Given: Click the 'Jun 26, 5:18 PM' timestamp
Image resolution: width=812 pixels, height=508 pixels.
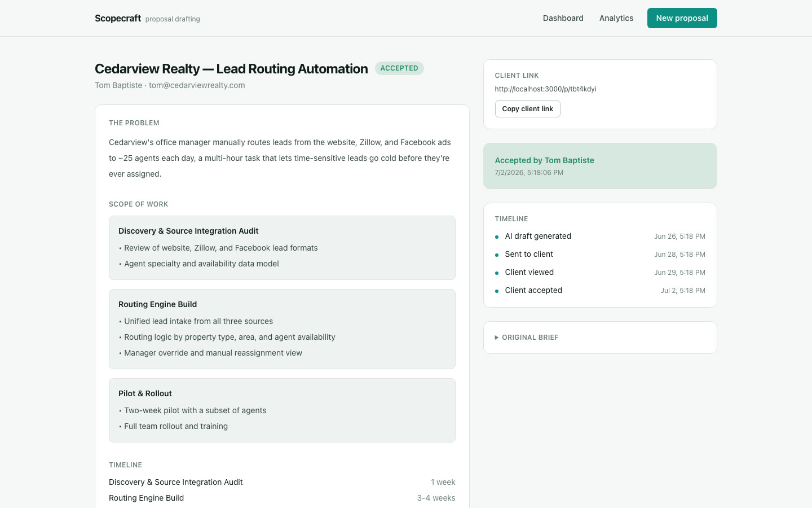Looking at the screenshot, I should coord(679,237).
